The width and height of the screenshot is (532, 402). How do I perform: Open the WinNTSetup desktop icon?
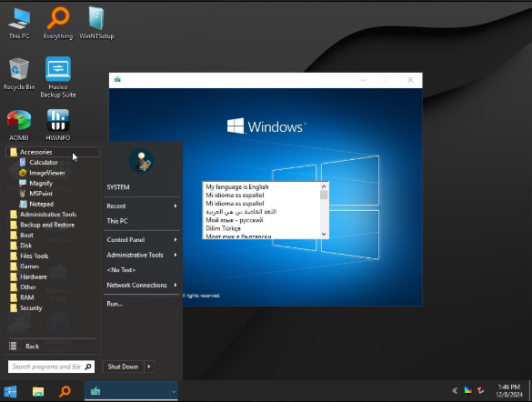tap(96, 23)
